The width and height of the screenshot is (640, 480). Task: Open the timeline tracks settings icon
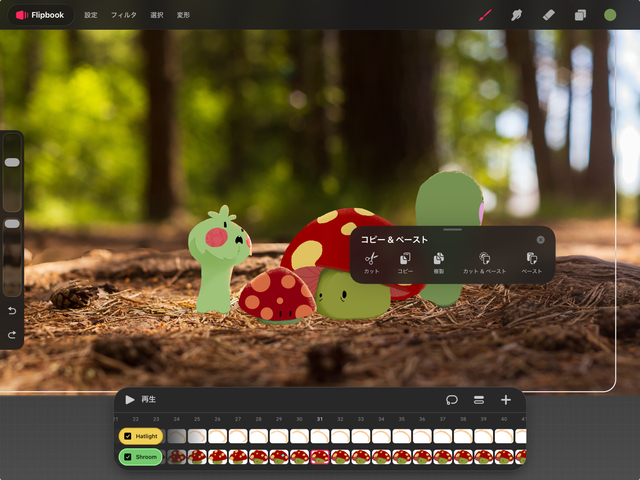tap(479, 400)
